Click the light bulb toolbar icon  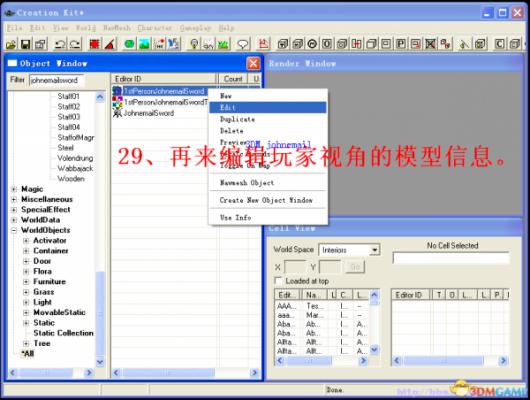click(x=194, y=44)
